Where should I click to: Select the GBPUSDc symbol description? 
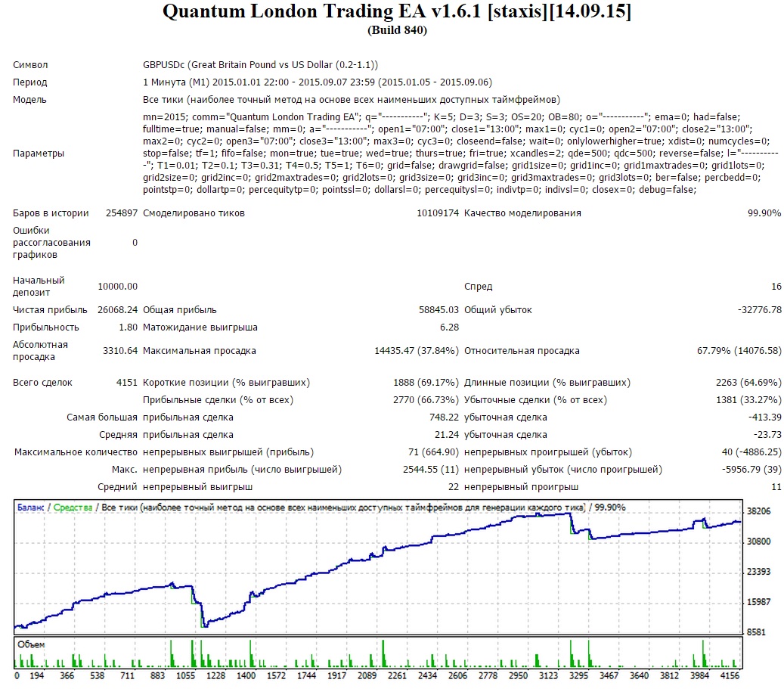261,64
